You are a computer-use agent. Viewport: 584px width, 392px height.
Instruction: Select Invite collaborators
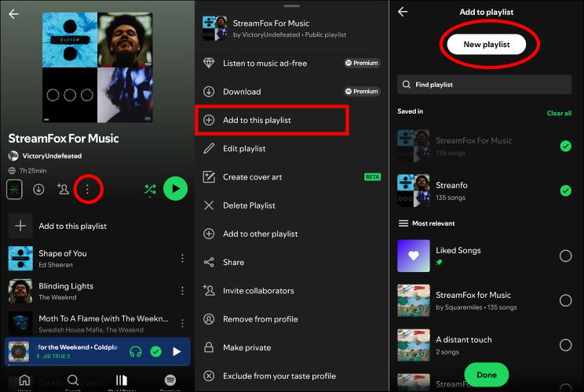(292, 291)
